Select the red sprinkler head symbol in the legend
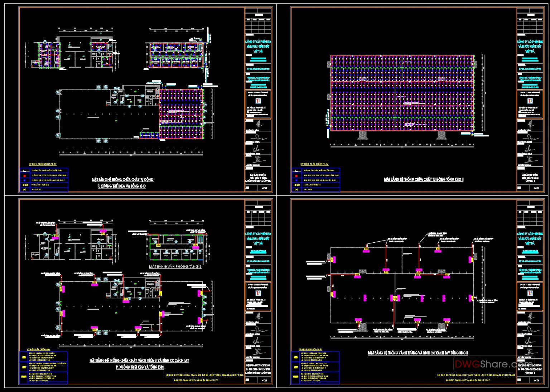The width and height of the screenshot is (550, 392). [x=24, y=175]
